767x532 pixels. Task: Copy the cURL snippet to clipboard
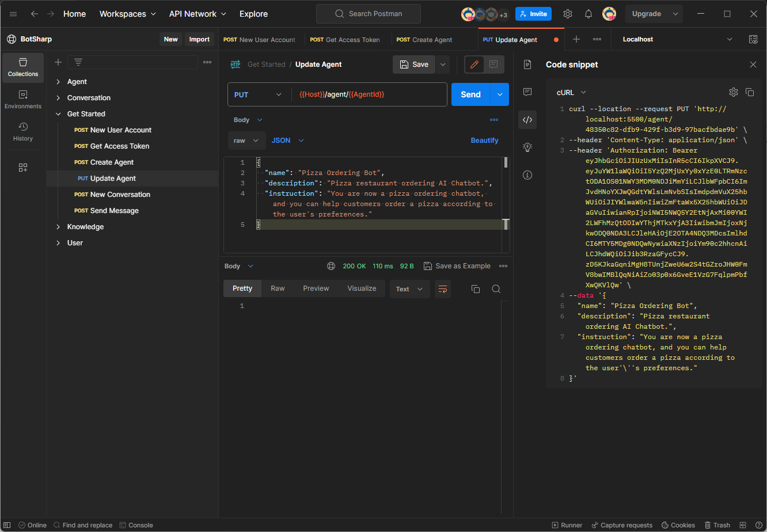750,92
